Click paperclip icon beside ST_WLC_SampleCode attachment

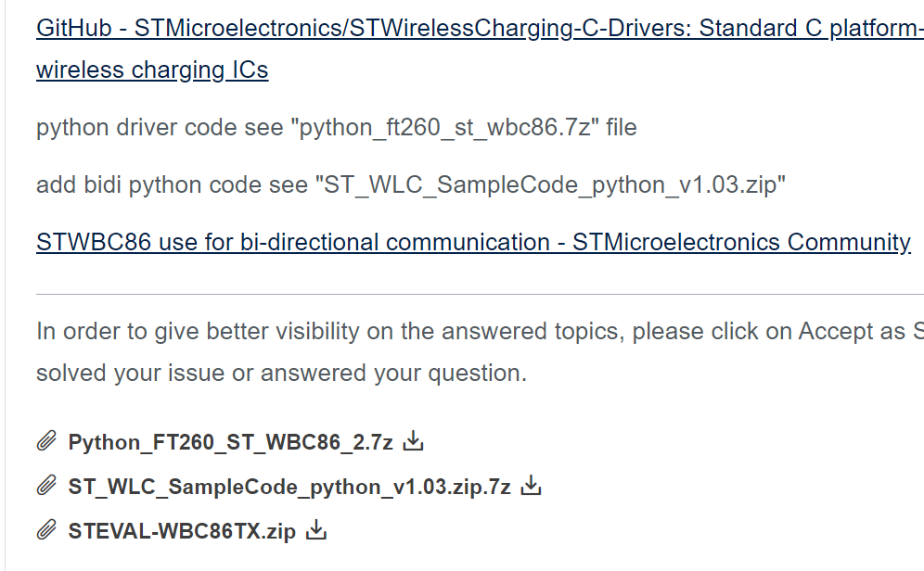pyautogui.click(x=45, y=485)
